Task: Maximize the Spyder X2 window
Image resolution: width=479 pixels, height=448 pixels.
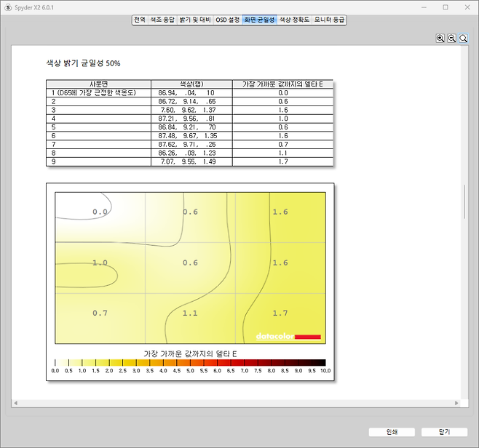Action: (x=446, y=7)
